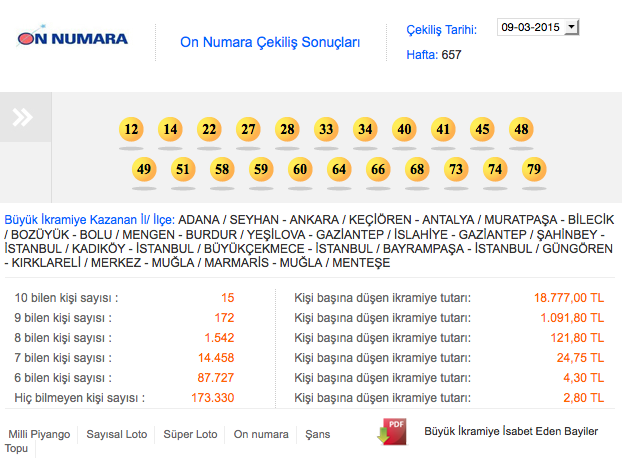Click yellow ball number 49
This screenshot has width=622, height=468.
tap(144, 169)
